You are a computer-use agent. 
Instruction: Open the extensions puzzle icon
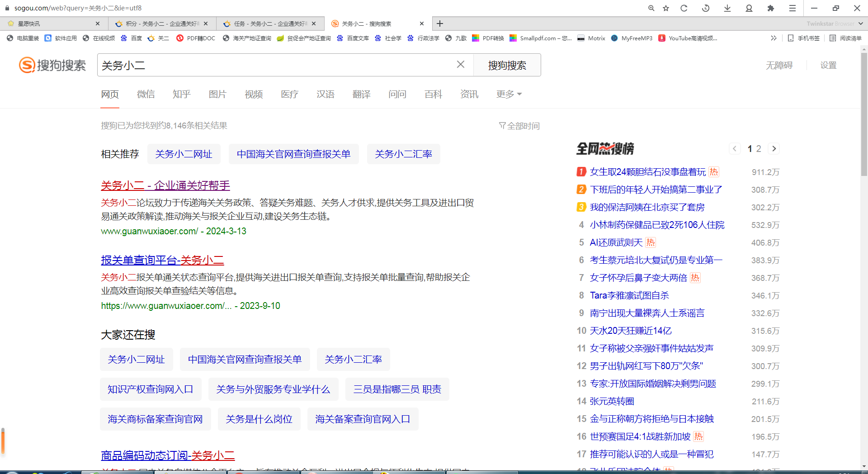tap(771, 8)
